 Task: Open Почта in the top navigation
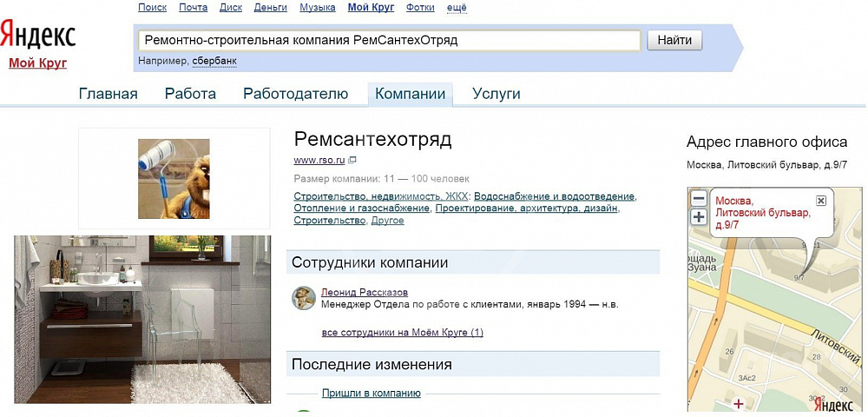194,7
